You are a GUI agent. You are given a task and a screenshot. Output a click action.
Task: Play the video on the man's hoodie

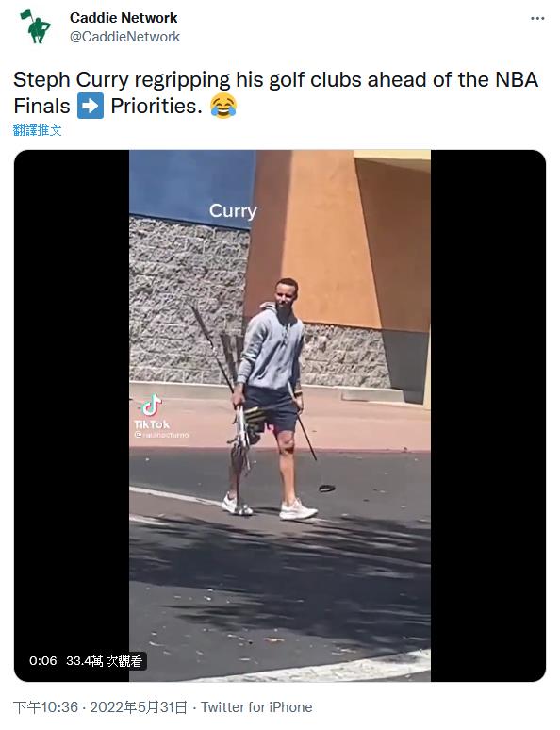pyautogui.click(x=271, y=347)
